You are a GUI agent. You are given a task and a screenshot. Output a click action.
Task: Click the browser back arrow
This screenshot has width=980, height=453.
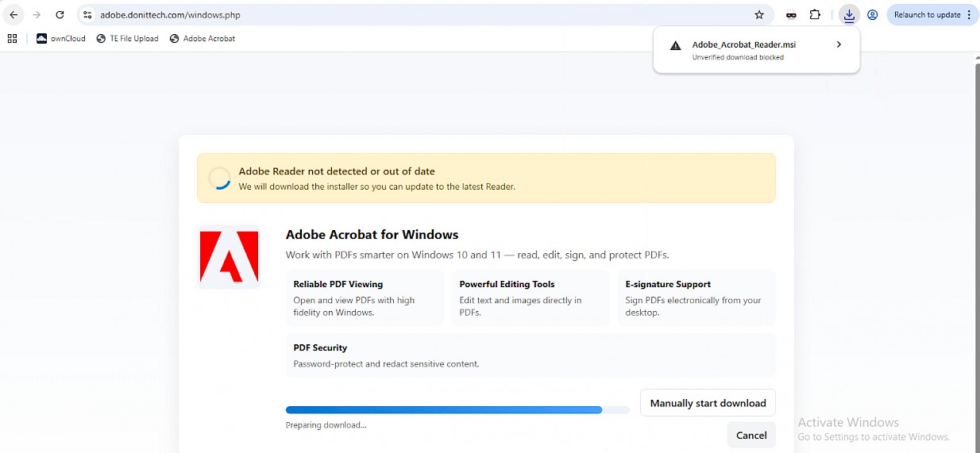coord(14,15)
